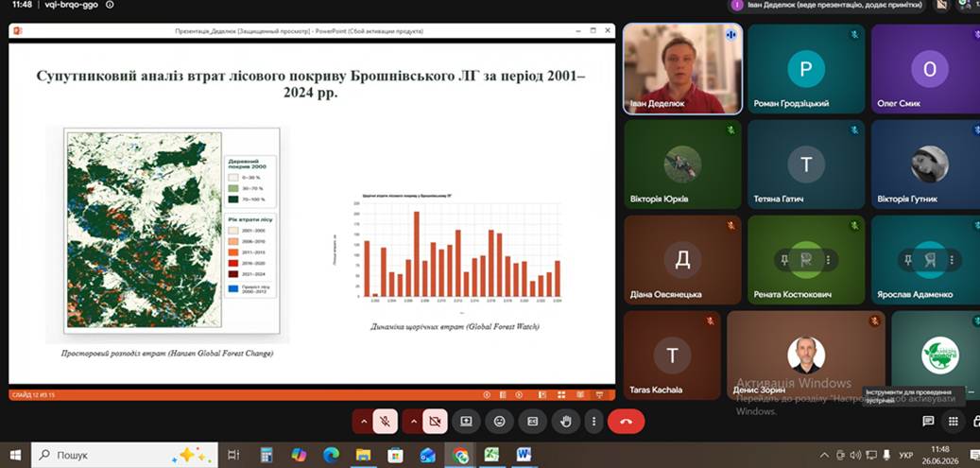Select Іван Деделюк video tile
The height and width of the screenshot is (468, 980).
682,69
